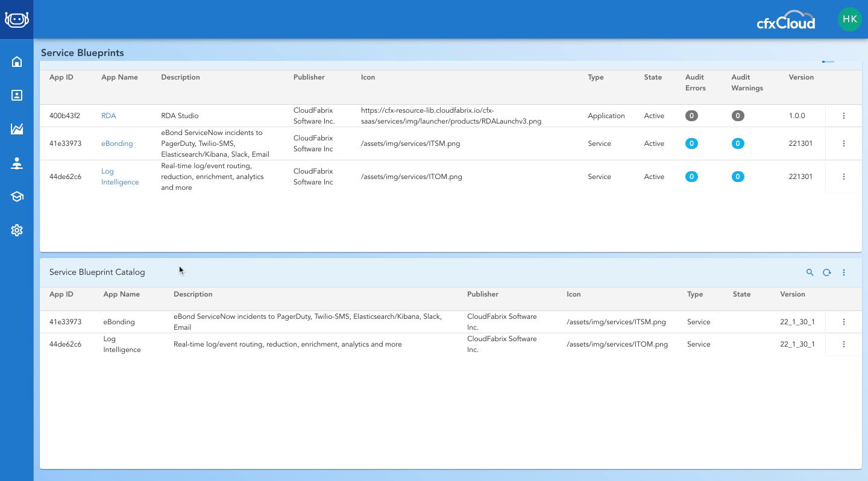Click the HK user avatar
The height and width of the screenshot is (481, 868).
point(850,19)
